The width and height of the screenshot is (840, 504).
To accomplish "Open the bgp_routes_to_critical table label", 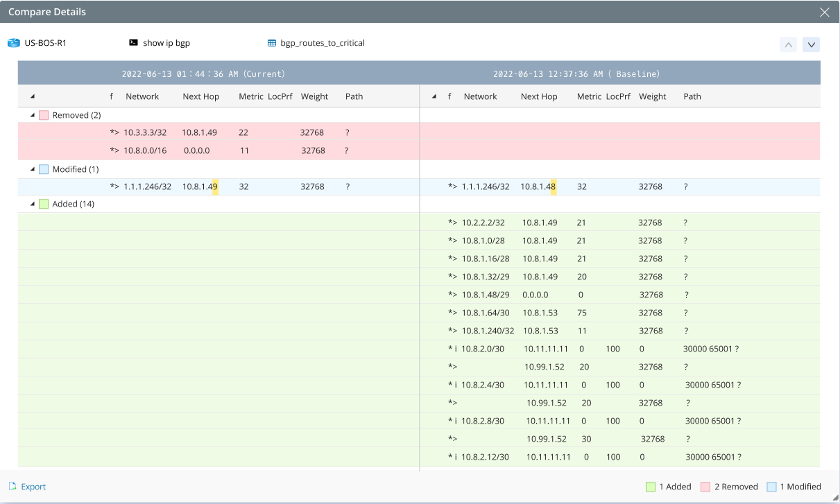I will (x=323, y=43).
